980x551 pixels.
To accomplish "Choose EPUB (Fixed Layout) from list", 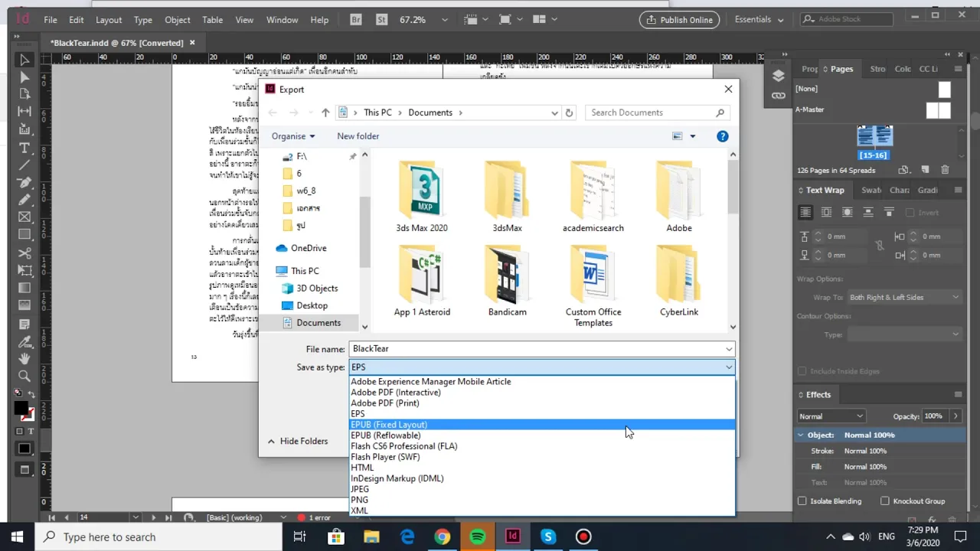I will [542, 425].
